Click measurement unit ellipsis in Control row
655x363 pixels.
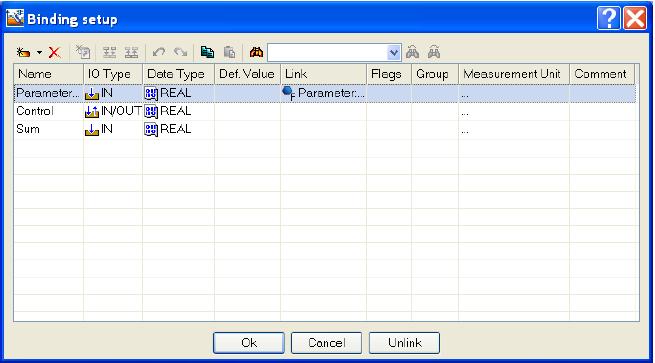465,114
